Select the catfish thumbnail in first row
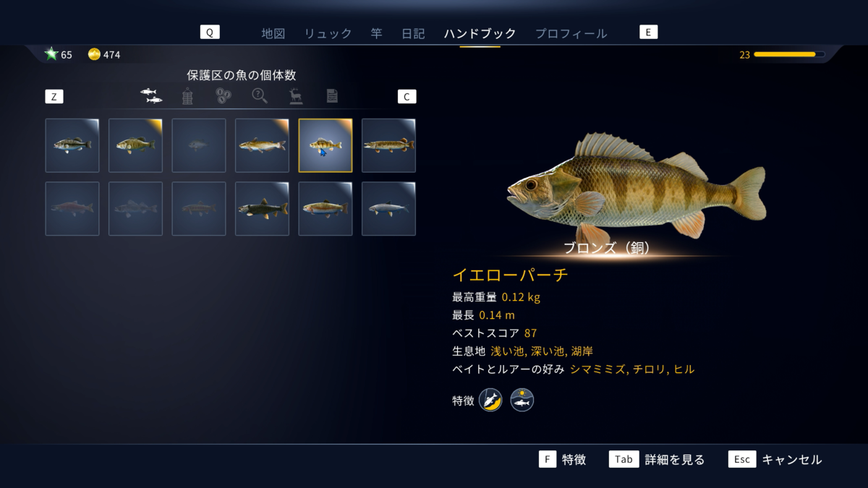 [x=262, y=145]
